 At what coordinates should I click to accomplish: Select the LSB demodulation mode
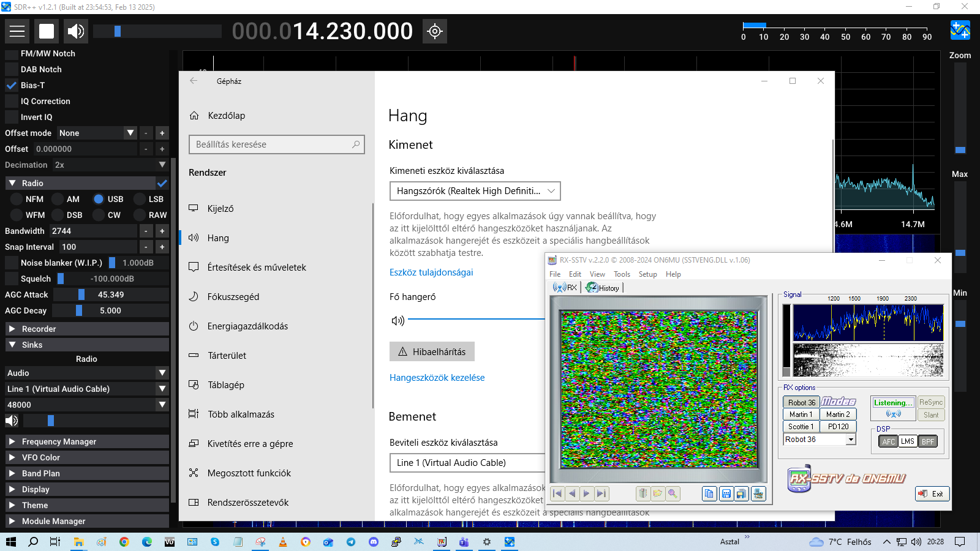(140, 199)
